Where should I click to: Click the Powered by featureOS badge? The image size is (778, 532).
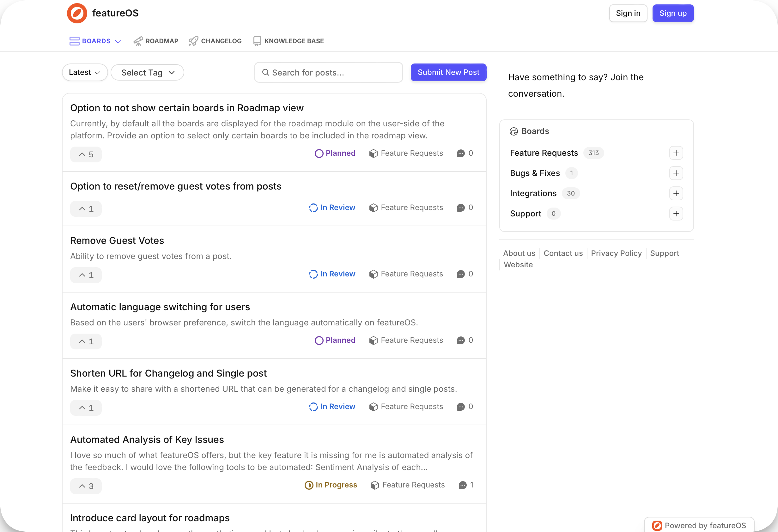coord(699,525)
